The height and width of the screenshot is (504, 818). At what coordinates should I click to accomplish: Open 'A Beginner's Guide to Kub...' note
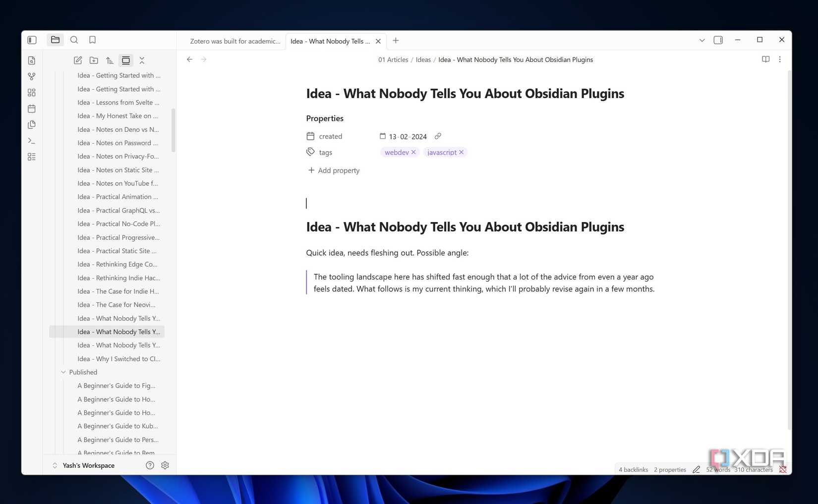(118, 426)
